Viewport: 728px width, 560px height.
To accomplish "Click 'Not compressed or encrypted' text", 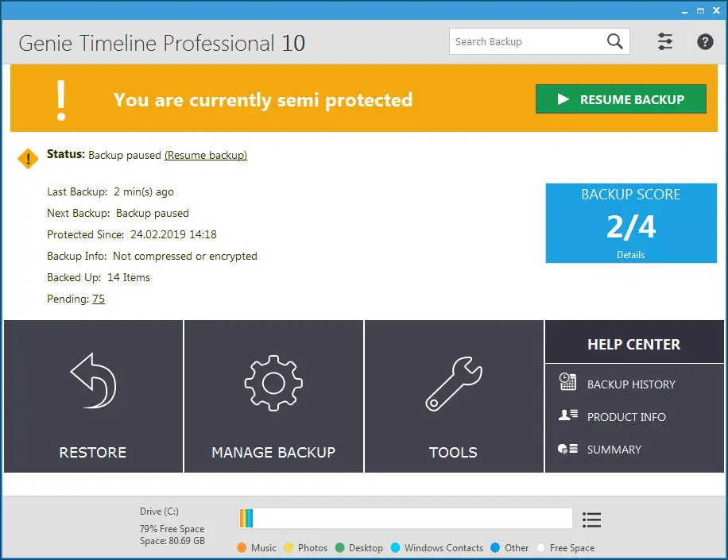I will [x=185, y=256].
